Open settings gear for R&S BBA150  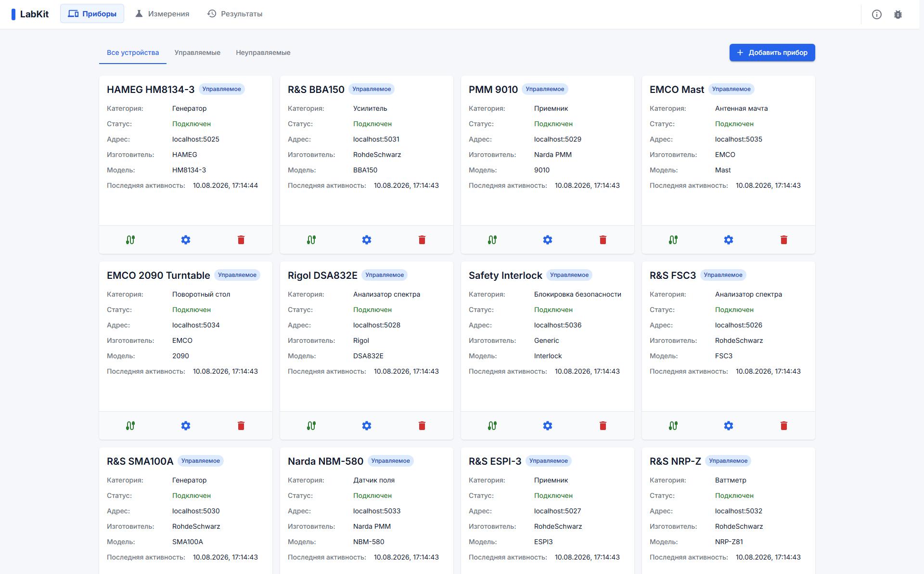click(367, 240)
